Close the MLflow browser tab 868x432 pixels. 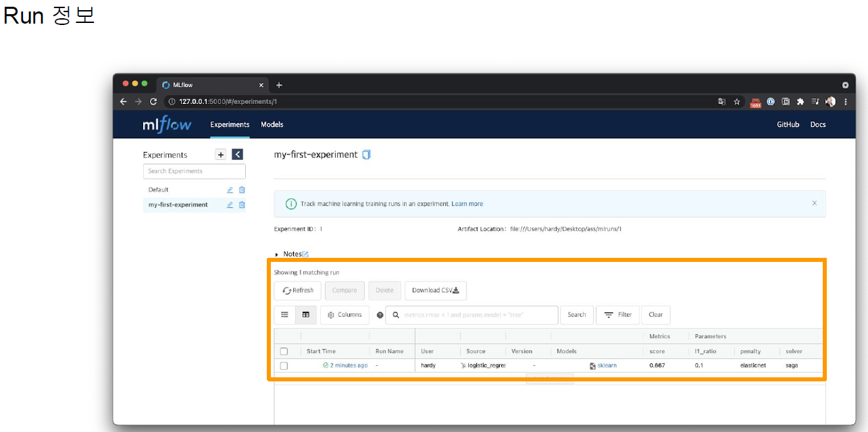(x=261, y=85)
